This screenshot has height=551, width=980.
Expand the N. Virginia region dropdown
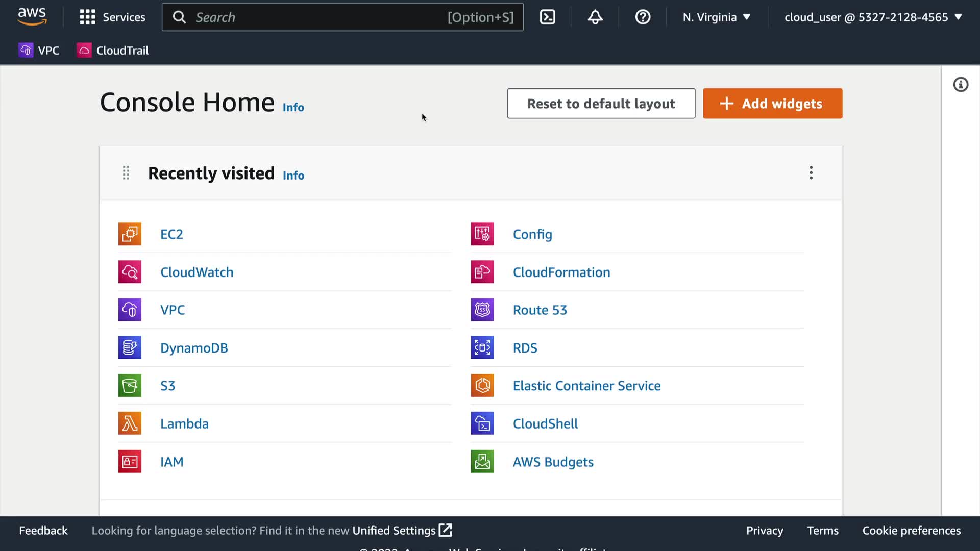coord(717,17)
